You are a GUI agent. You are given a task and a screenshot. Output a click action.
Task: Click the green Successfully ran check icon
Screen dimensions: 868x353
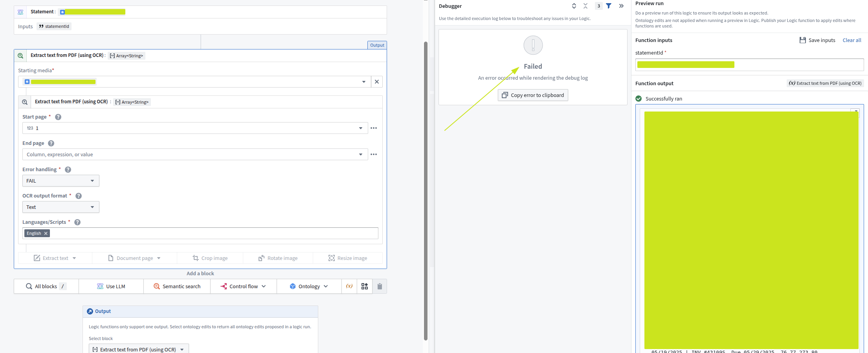[639, 99]
